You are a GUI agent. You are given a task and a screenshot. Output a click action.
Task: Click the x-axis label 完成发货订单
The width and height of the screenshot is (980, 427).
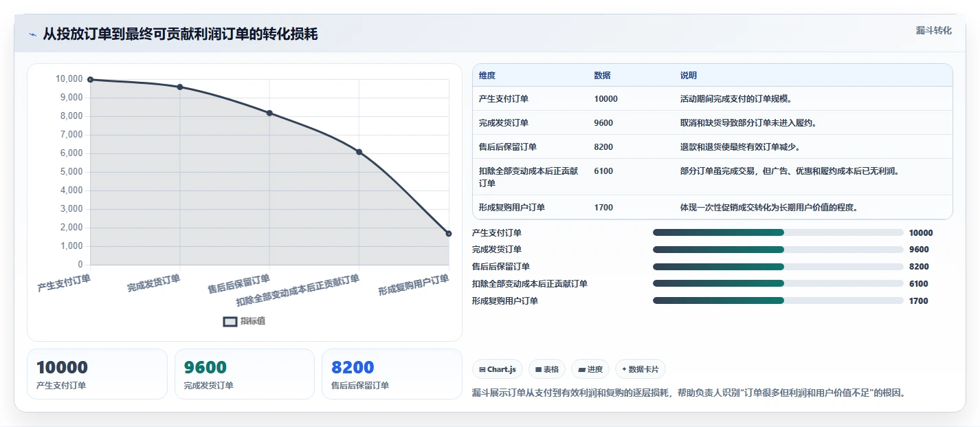point(153,283)
